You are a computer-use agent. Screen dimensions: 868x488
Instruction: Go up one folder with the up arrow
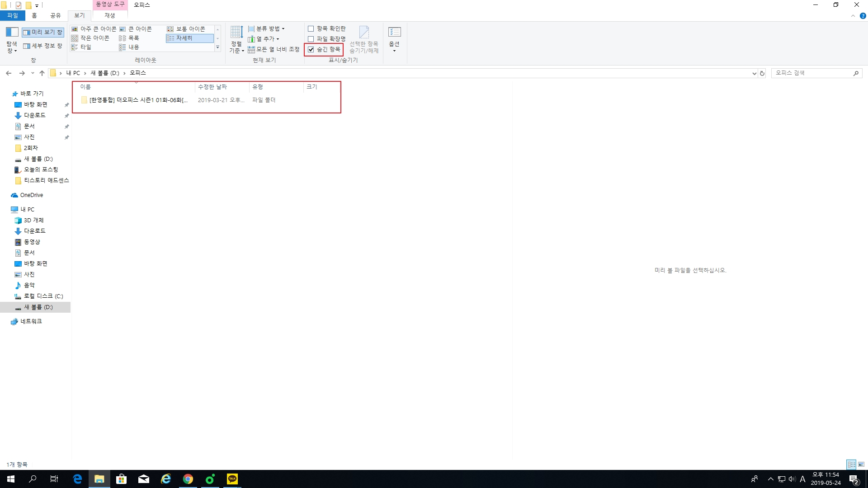42,73
